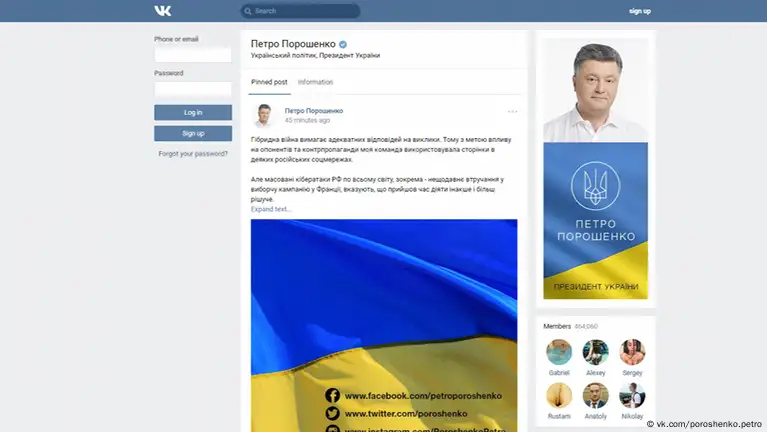This screenshot has height=432, width=767.
Task: Open Sergey's member avatar
Action: tap(632, 352)
